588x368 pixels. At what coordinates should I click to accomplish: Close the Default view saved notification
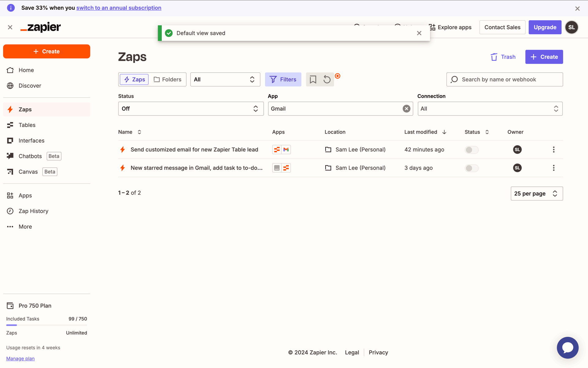pyautogui.click(x=419, y=33)
